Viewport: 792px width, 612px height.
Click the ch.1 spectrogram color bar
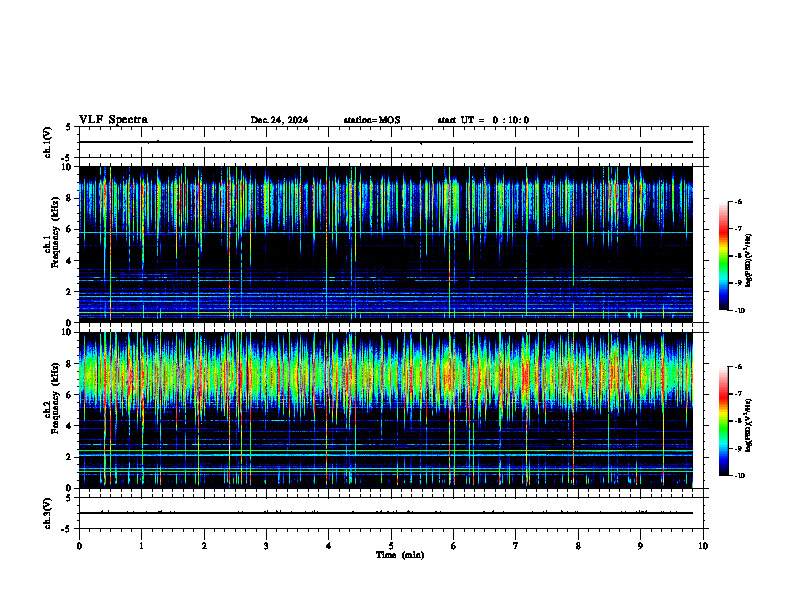point(723,256)
